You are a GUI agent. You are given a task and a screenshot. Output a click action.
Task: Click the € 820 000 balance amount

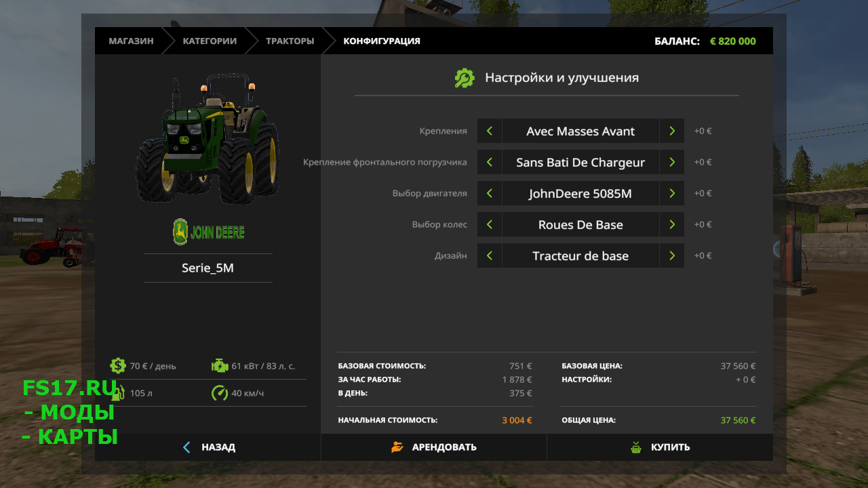[732, 41]
